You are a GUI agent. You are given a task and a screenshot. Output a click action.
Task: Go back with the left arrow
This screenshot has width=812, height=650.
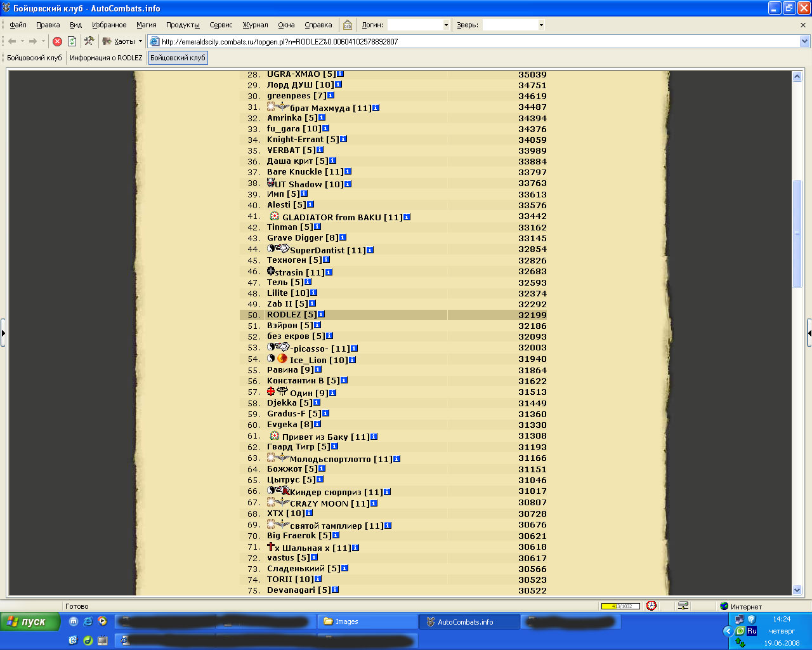click(x=12, y=41)
